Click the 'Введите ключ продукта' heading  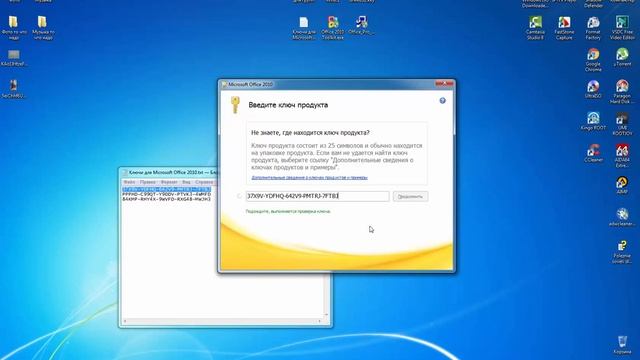pyautogui.click(x=288, y=105)
